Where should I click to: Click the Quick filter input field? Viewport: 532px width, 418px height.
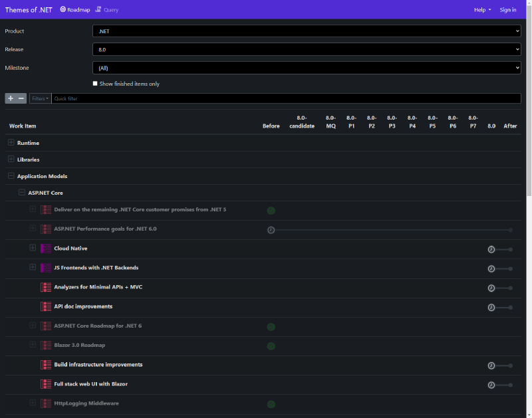tap(286, 98)
